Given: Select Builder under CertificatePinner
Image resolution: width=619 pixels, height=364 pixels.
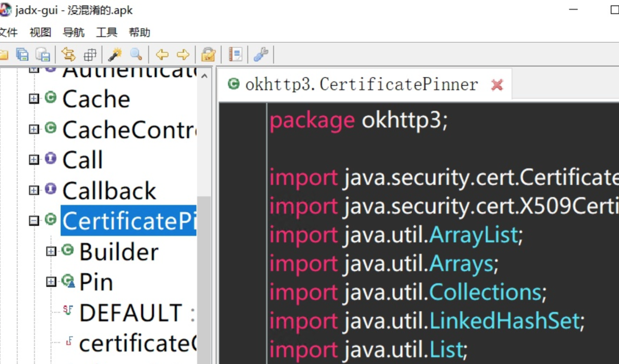Looking at the screenshot, I should [x=119, y=251].
